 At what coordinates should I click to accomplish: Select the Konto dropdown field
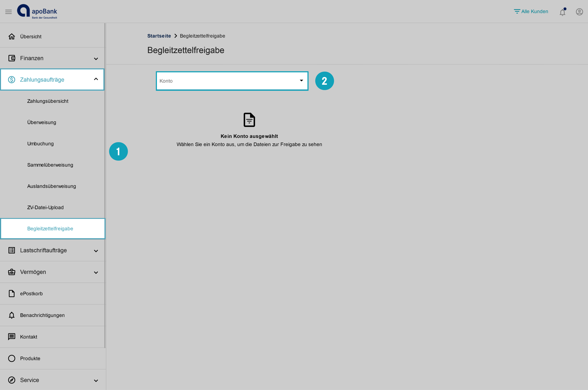click(x=232, y=80)
